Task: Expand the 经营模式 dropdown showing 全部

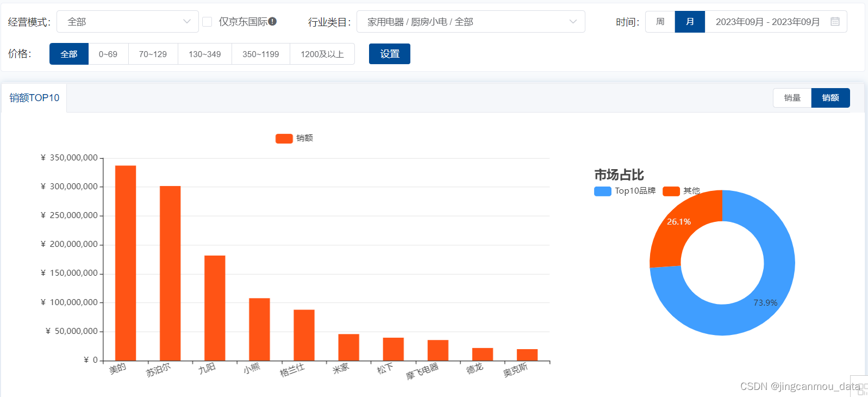Action: (128, 22)
